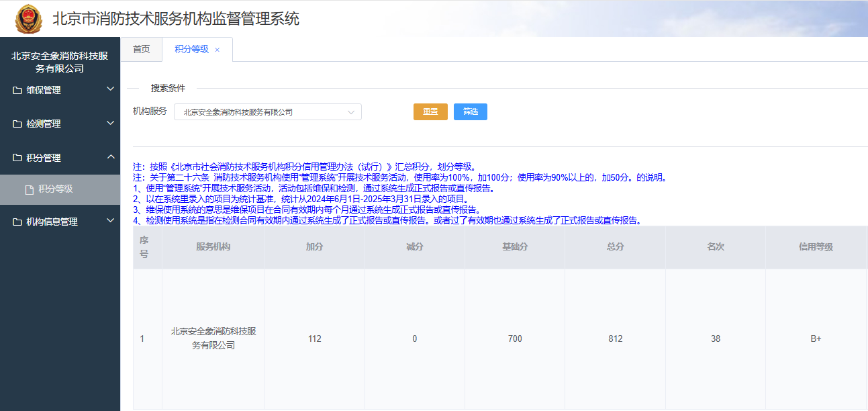Switch to the 首页 tab
The height and width of the screenshot is (411, 868).
pyautogui.click(x=141, y=50)
